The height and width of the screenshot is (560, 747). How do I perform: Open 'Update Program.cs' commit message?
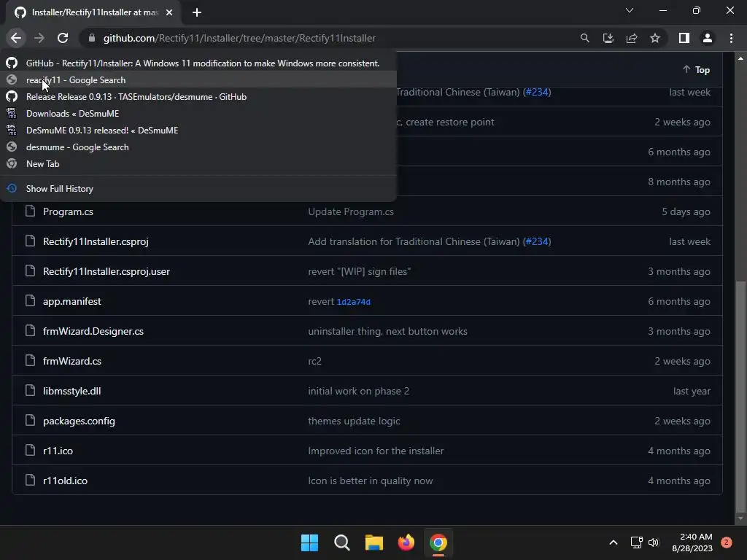click(351, 211)
